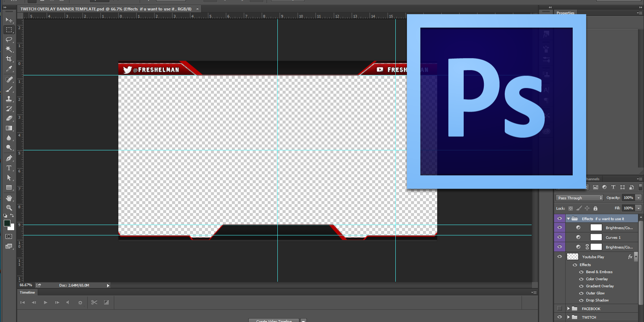The width and height of the screenshot is (644, 322).
Task: Open the Pass Through blend mode dropdown
Action: 579,198
